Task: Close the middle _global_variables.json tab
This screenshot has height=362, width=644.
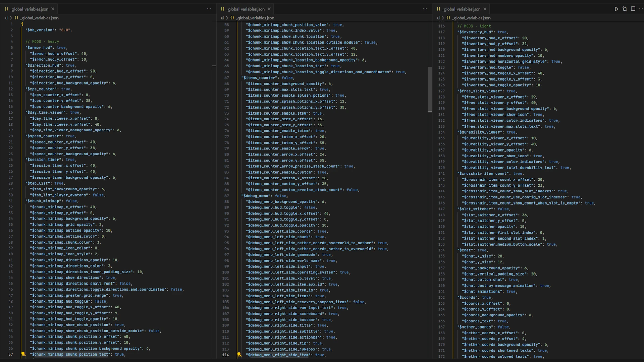Action: (x=269, y=9)
